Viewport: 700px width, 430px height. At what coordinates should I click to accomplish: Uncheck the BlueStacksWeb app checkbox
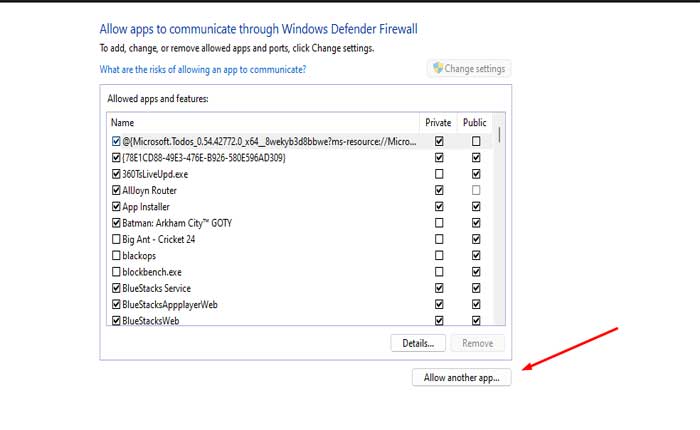117,321
